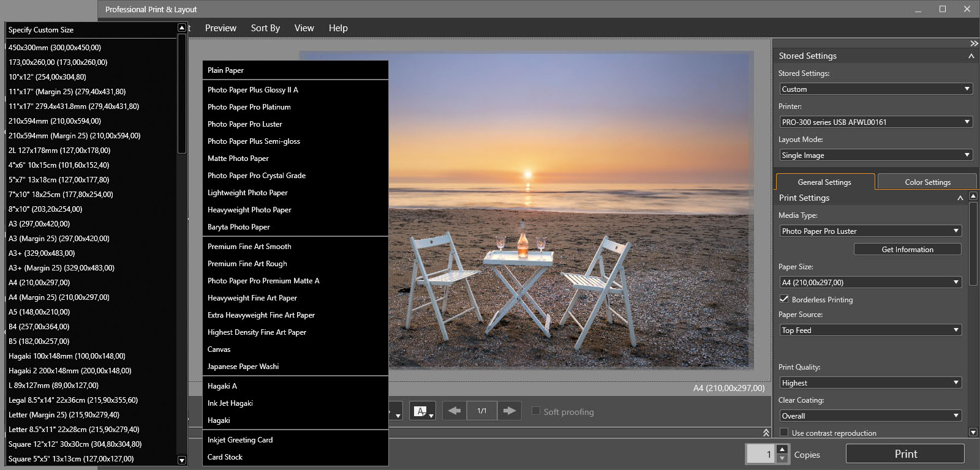Click the Print button
The width and height of the screenshot is (980, 470).
(905, 454)
